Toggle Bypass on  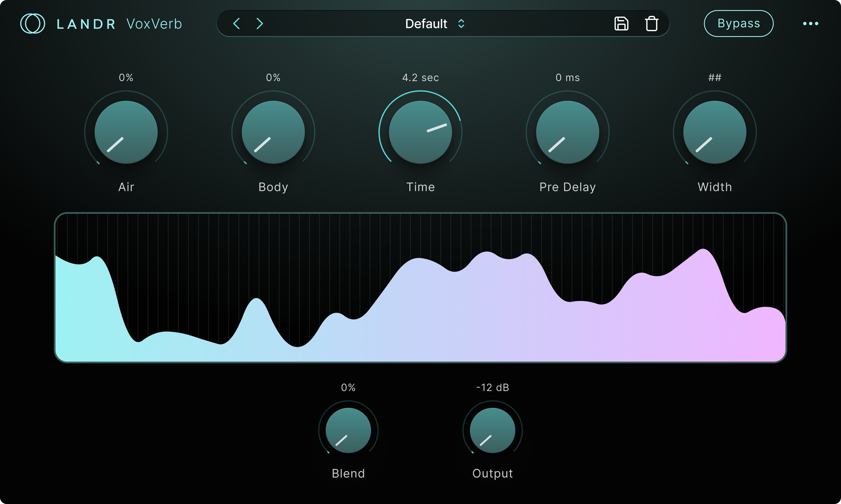(738, 24)
